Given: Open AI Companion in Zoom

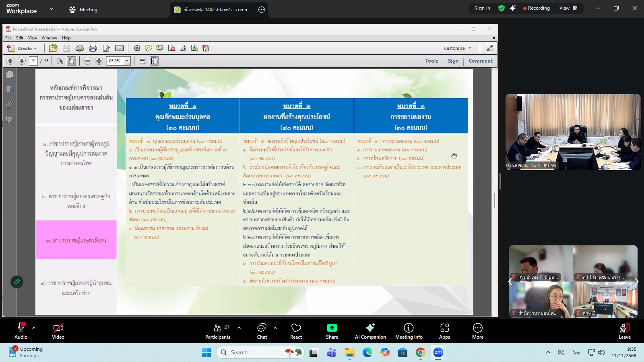Looking at the screenshot, I should 369,331.
